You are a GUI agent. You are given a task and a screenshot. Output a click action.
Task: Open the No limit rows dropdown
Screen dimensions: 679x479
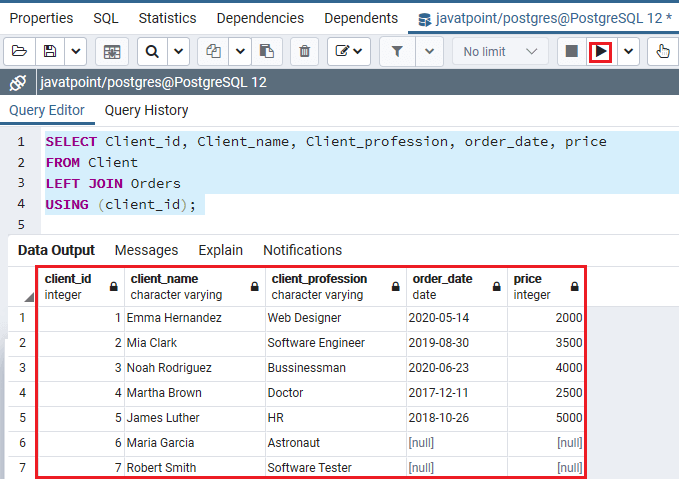coord(500,52)
